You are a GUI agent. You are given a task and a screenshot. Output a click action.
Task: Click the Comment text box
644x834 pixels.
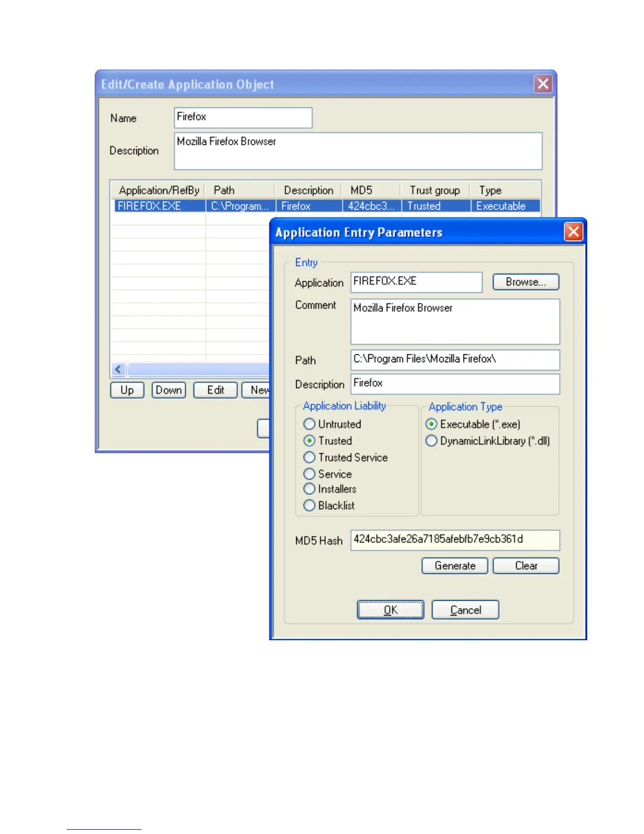pos(455,321)
